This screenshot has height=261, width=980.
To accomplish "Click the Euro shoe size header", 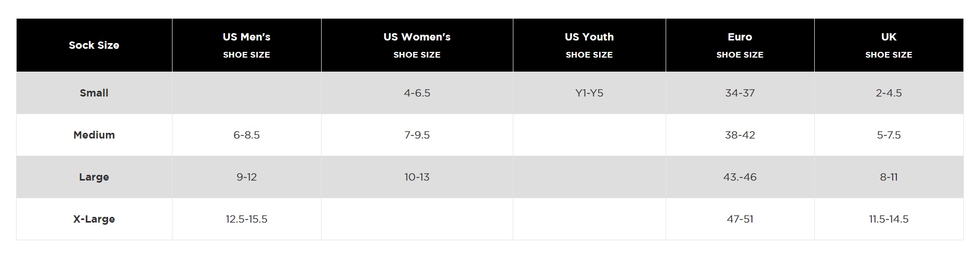I will 740,45.
